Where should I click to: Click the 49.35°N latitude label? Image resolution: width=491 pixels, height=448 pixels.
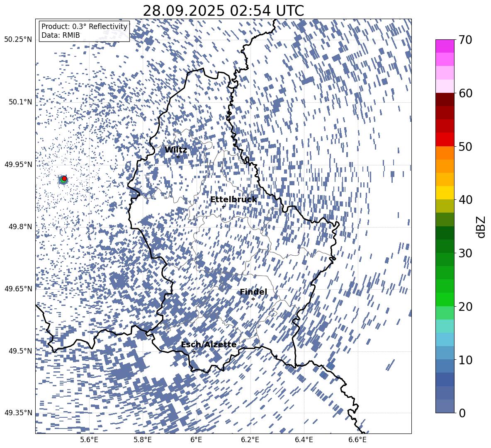(18, 413)
